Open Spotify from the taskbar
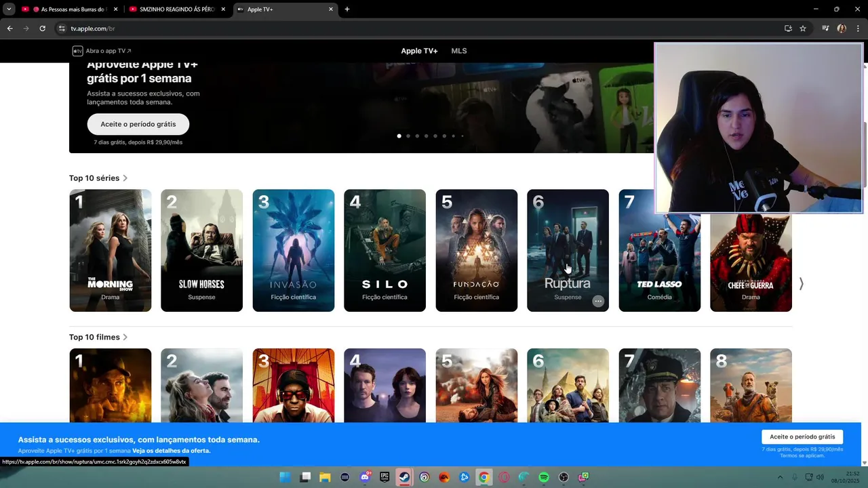 pyautogui.click(x=544, y=477)
